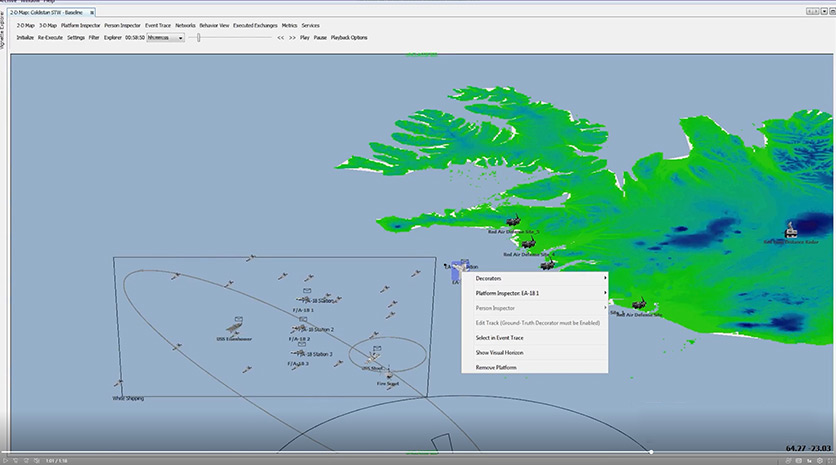Click the Red Long Distance Radar icon
Image resolution: width=836 pixels, height=465 pixels.
coord(791,230)
